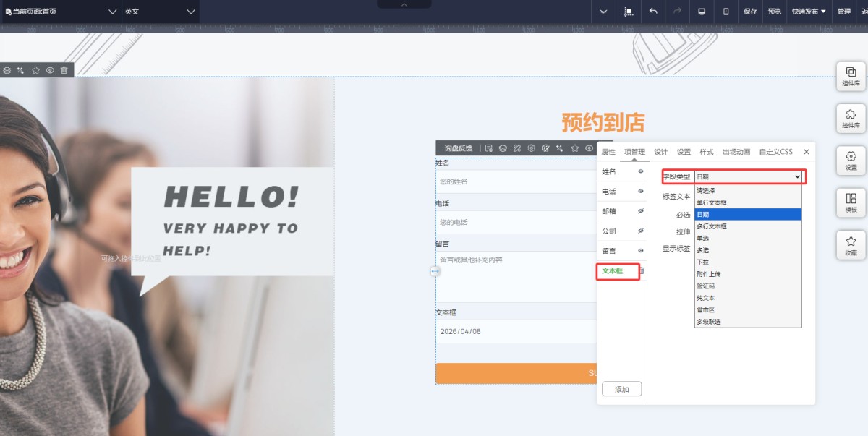Click the closed-eye hide icon in top toolbar
This screenshot has height=436, width=868.
click(x=603, y=12)
